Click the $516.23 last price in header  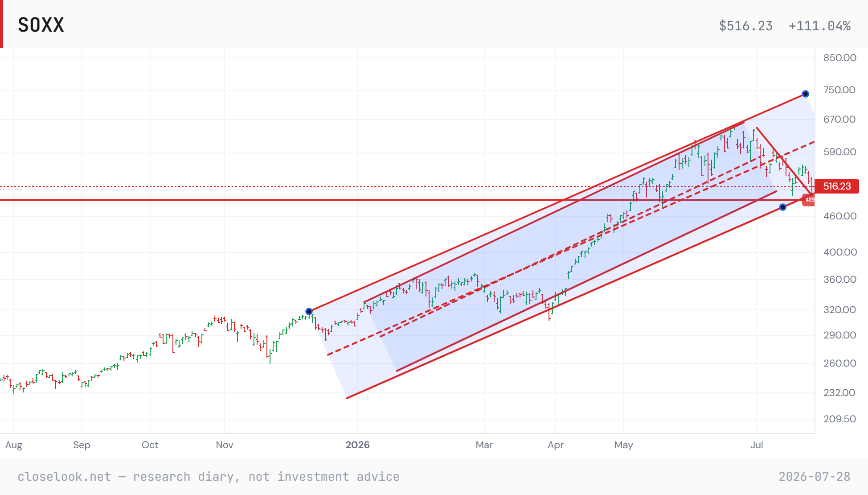click(745, 26)
